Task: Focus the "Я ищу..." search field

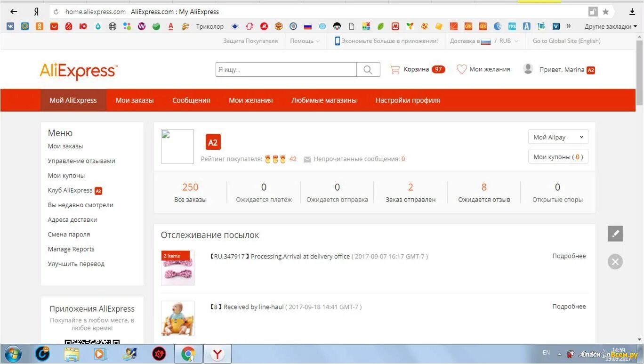Action: pyautogui.click(x=286, y=70)
